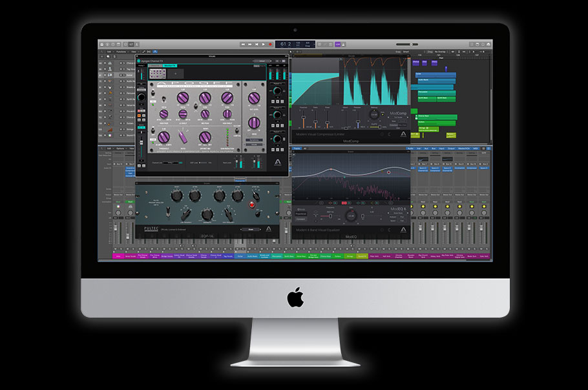Click the ModComp Makeup gain knob

(x=374, y=114)
